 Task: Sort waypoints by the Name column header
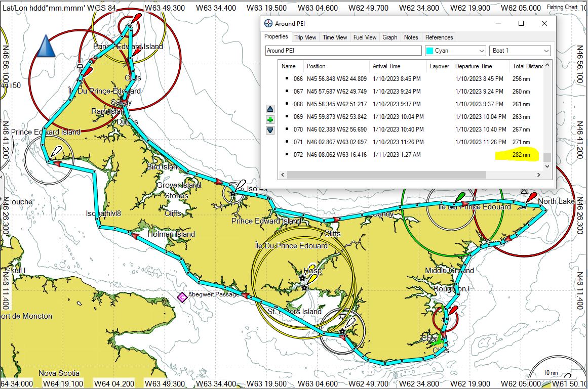[x=291, y=66]
